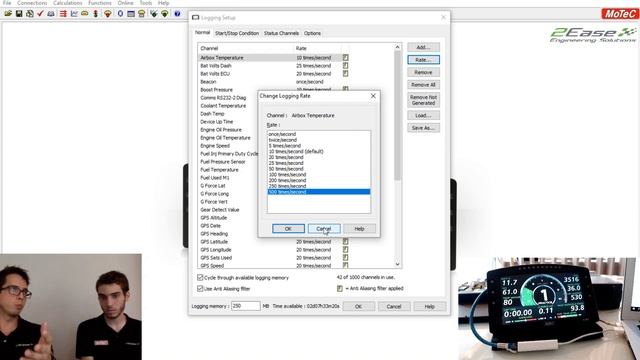Click the save-as toolbar icon next to save
The image size is (640, 360).
(x=29, y=13)
